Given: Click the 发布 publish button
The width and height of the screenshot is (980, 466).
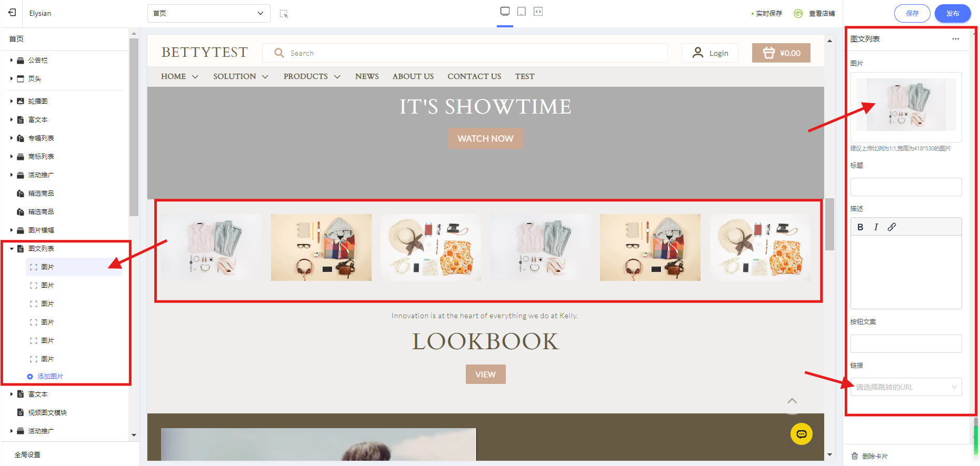Looking at the screenshot, I should click(952, 14).
